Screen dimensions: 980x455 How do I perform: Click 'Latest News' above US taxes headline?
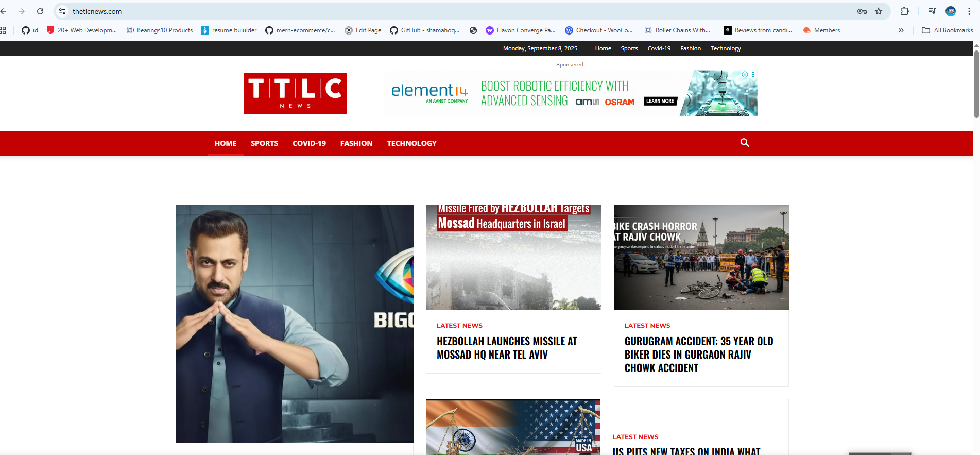point(635,437)
